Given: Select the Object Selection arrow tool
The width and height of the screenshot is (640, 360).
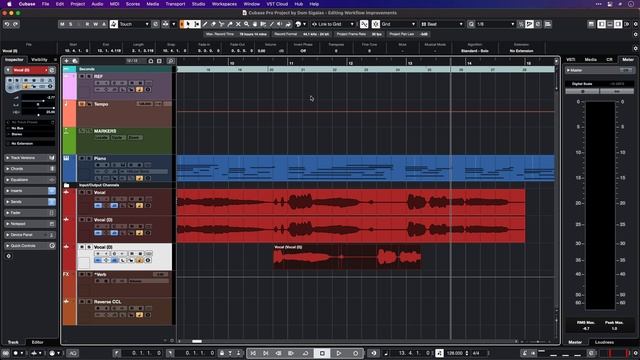Looking at the screenshot, I should tap(188, 24).
